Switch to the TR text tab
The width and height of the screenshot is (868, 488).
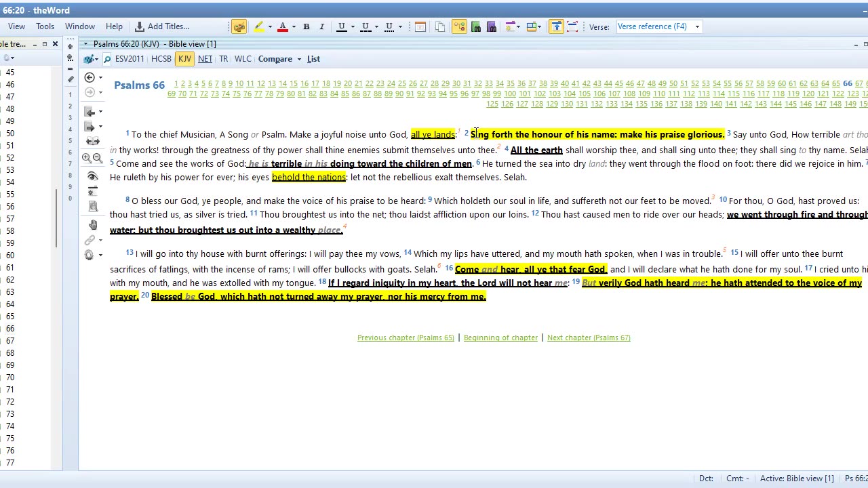click(223, 59)
